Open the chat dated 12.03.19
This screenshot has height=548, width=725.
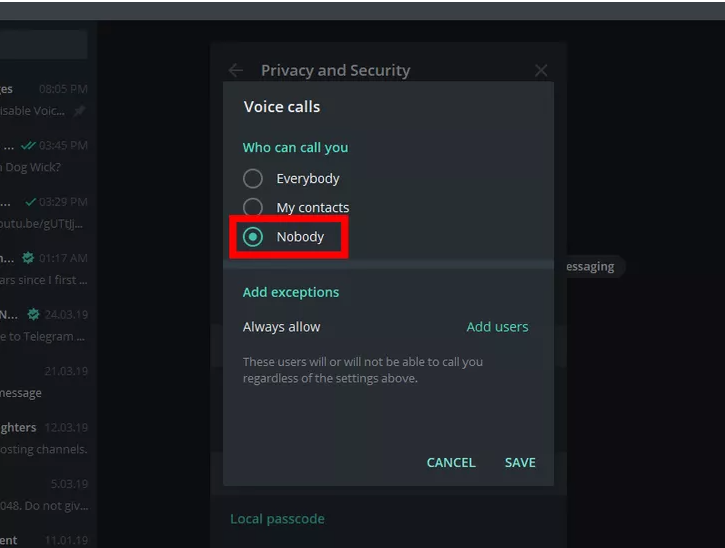(45, 438)
